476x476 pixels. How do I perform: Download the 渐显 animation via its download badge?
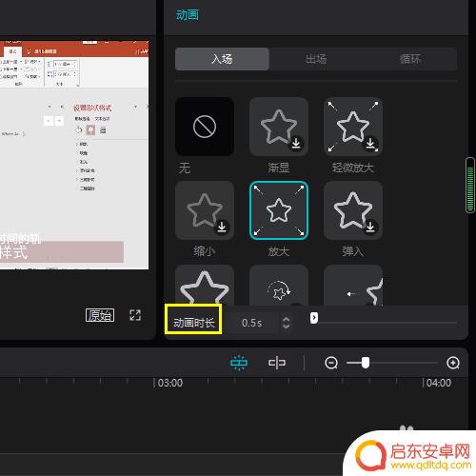pyautogui.click(x=296, y=144)
